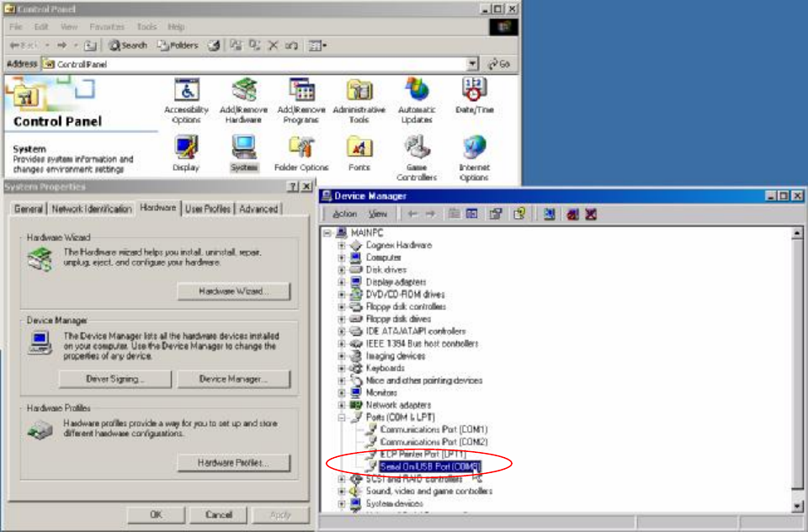Expand Sound, video and game controllers node

click(342, 492)
